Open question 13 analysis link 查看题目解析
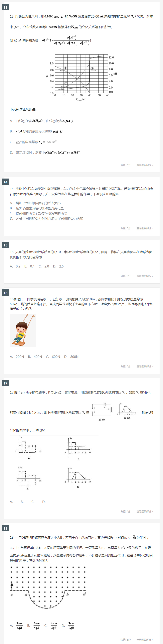Image resolution: width=163 pixels, height=644 pixels. [145, 165]
